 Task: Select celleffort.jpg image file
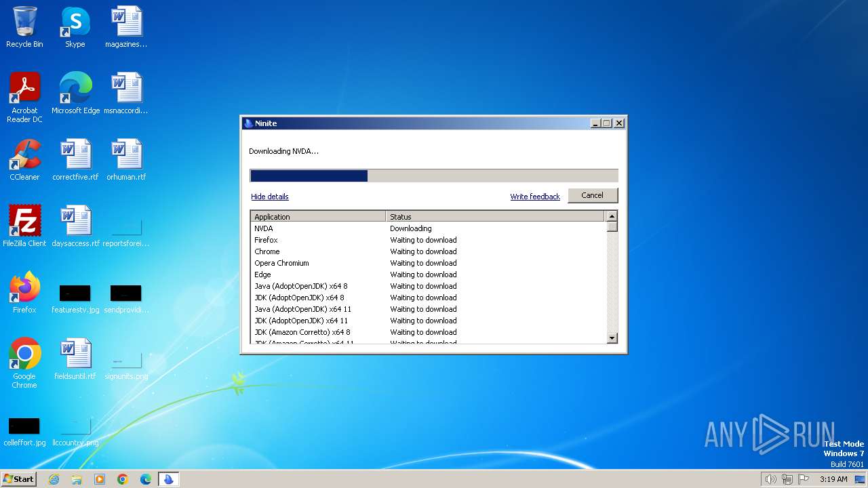(x=24, y=431)
